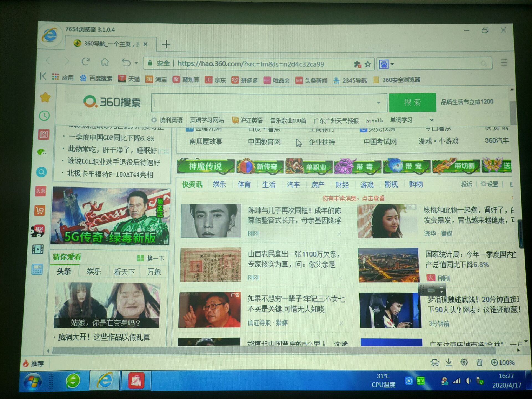Click the download icon in status bar
Screen dimensions: 532x399
pos(449,362)
